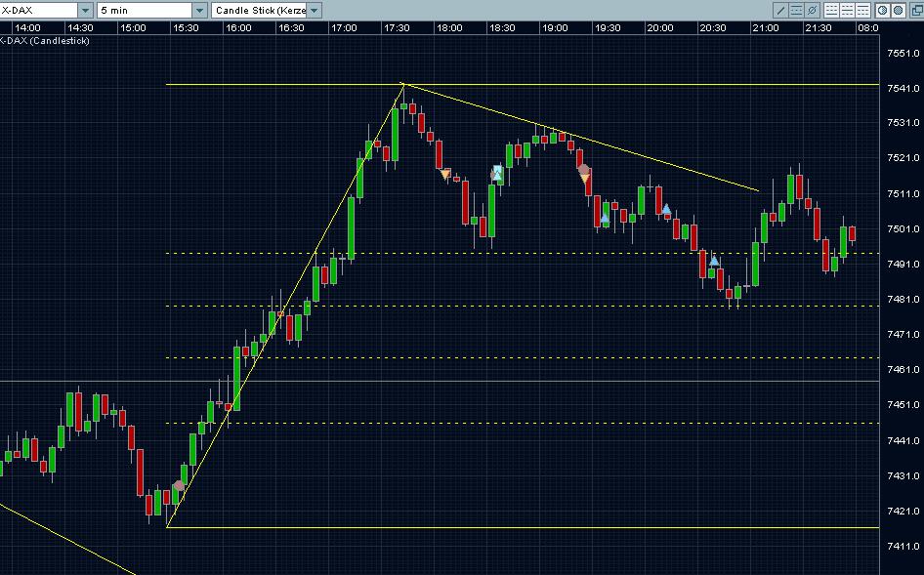Click the blue up-triangle marker near 20:00
The width and height of the screenshot is (924, 575).
point(666,209)
